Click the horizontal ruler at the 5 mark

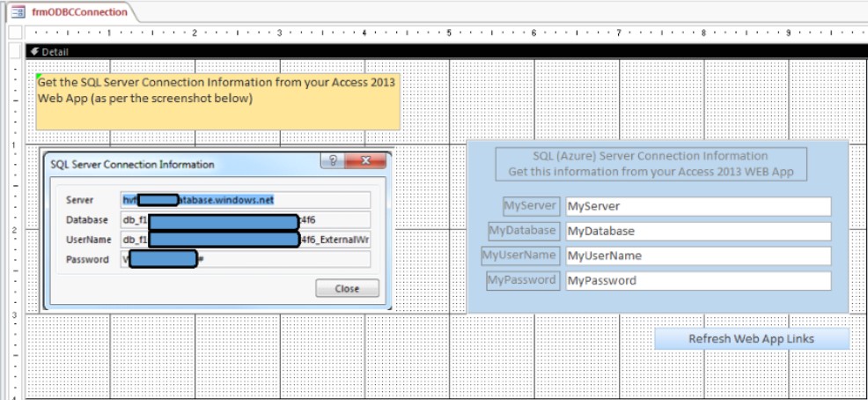tap(449, 33)
